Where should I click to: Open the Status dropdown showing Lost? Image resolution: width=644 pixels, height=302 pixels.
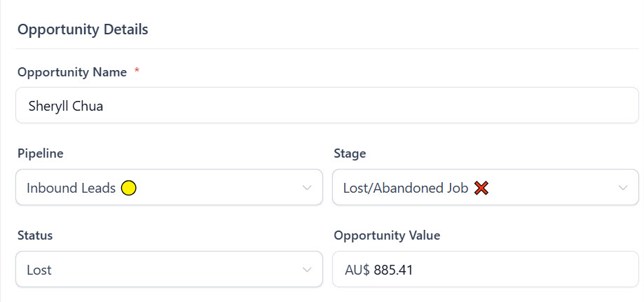tap(168, 270)
